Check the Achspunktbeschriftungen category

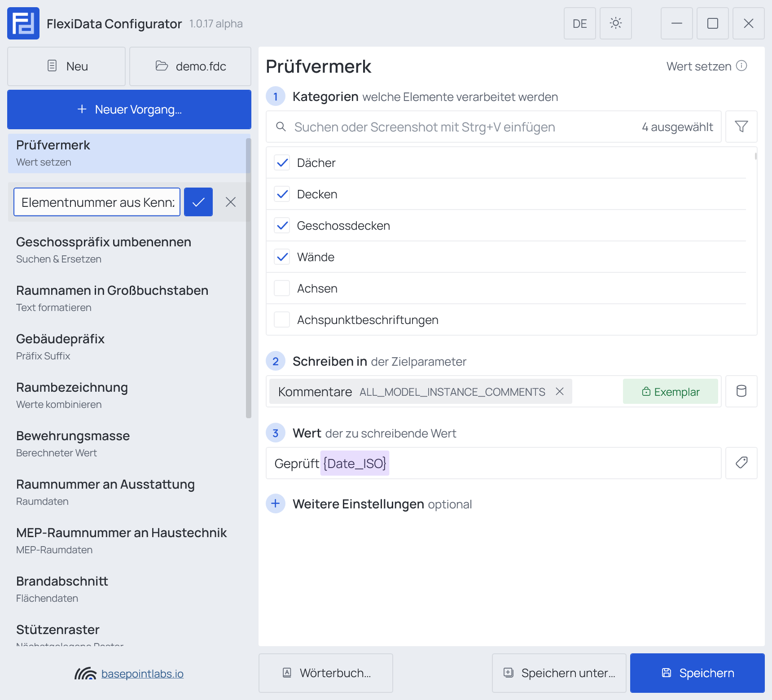click(282, 319)
